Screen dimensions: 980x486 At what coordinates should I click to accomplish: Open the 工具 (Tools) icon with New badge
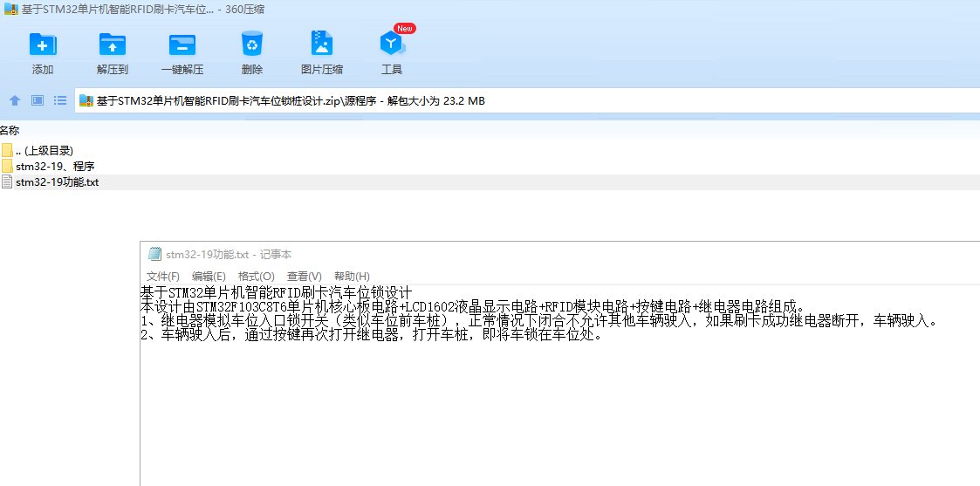[392, 44]
